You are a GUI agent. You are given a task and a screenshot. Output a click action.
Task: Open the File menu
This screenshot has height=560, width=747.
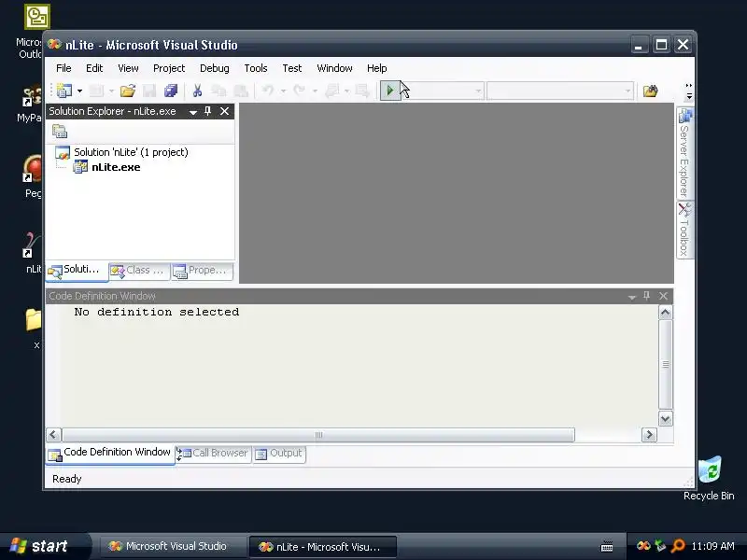63,68
